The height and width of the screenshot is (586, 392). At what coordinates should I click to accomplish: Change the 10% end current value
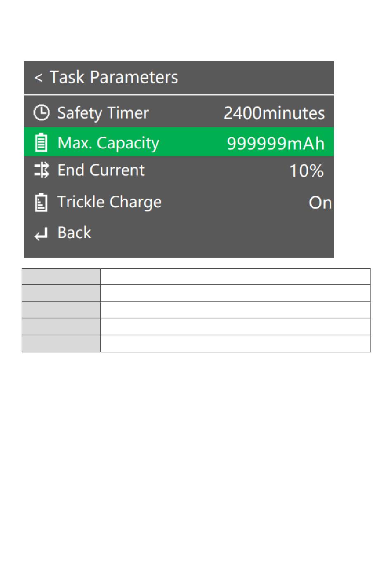(306, 171)
